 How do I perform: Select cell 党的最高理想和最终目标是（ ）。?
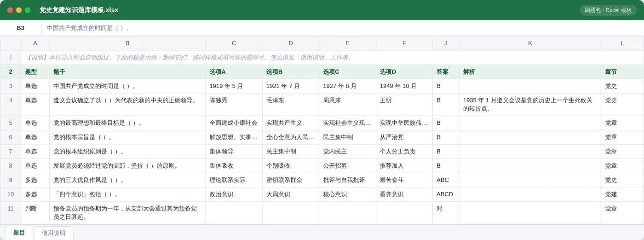(x=127, y=123)
